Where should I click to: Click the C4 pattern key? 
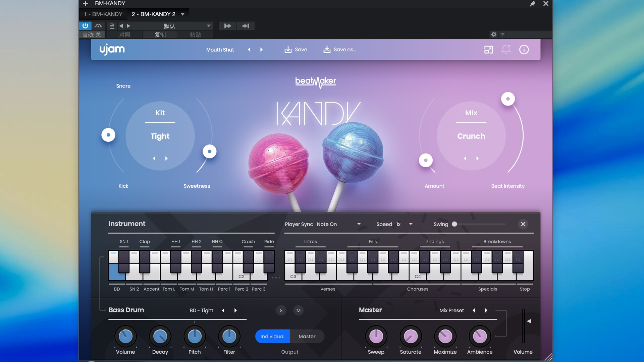pyautogui.click(x=418, y=272)
